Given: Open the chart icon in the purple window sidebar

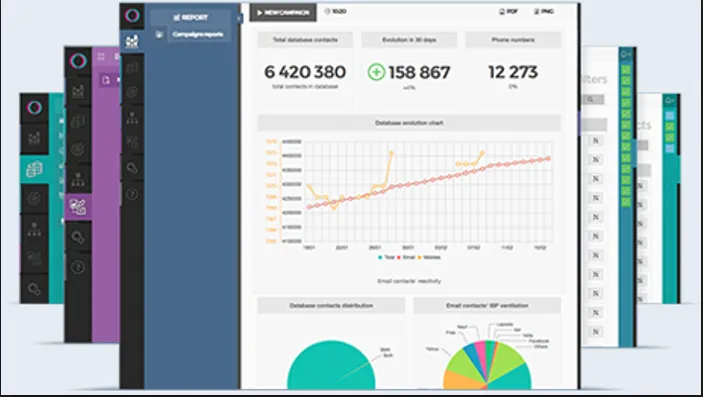Looking at the screenshot, I should (x=78, y=92).
